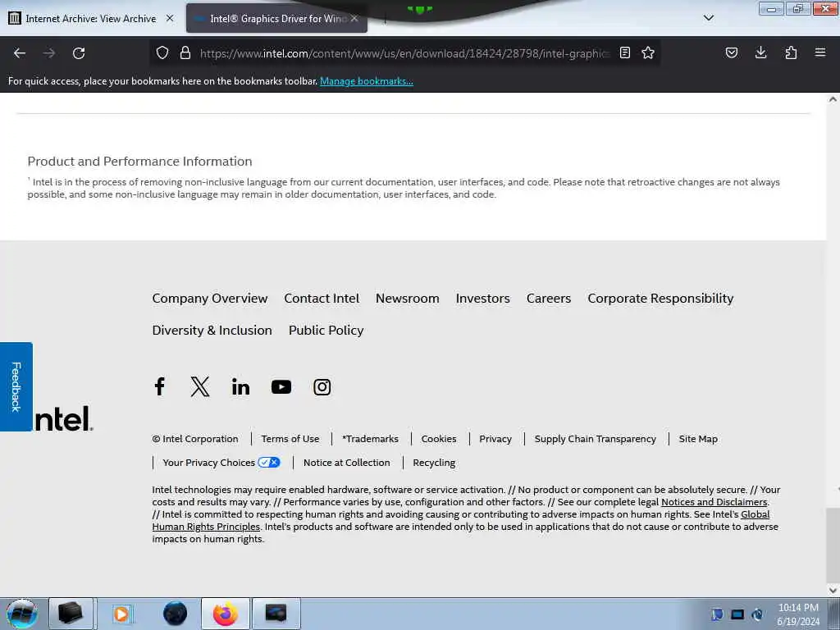Open Careers link
Screen dimensions: 840x630
pyautogui.click(x=549, y=298)
